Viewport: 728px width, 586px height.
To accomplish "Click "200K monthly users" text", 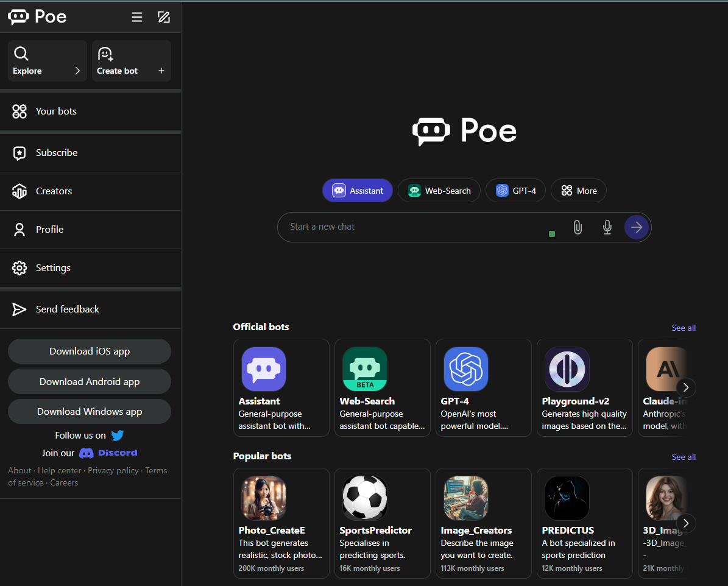I will (271, 568).
